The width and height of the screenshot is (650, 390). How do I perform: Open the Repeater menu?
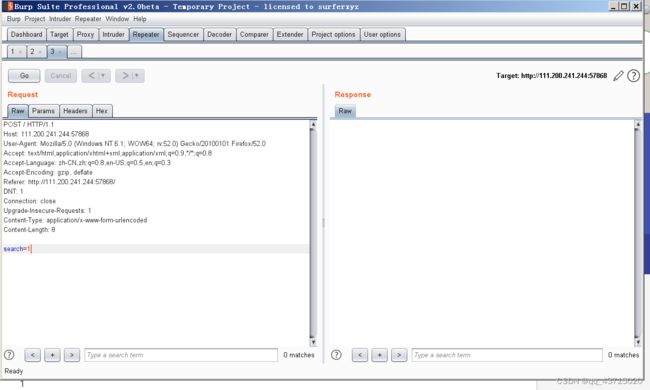88,19
